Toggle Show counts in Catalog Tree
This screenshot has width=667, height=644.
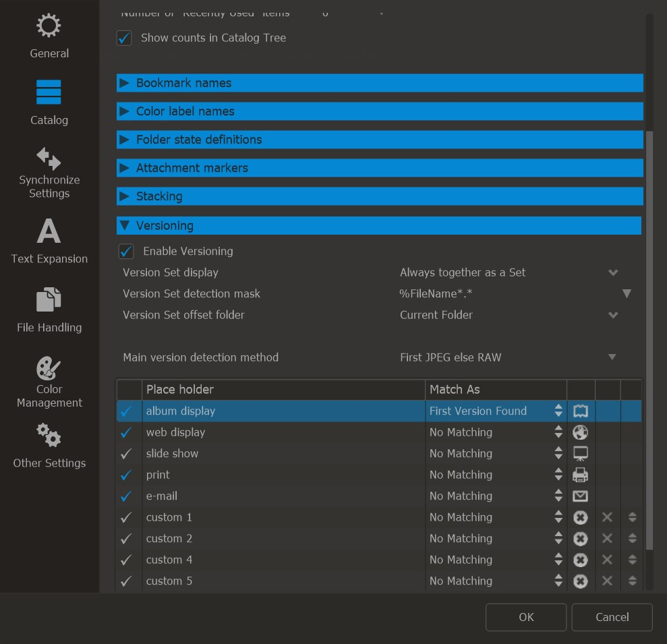[x=124, y=38]
